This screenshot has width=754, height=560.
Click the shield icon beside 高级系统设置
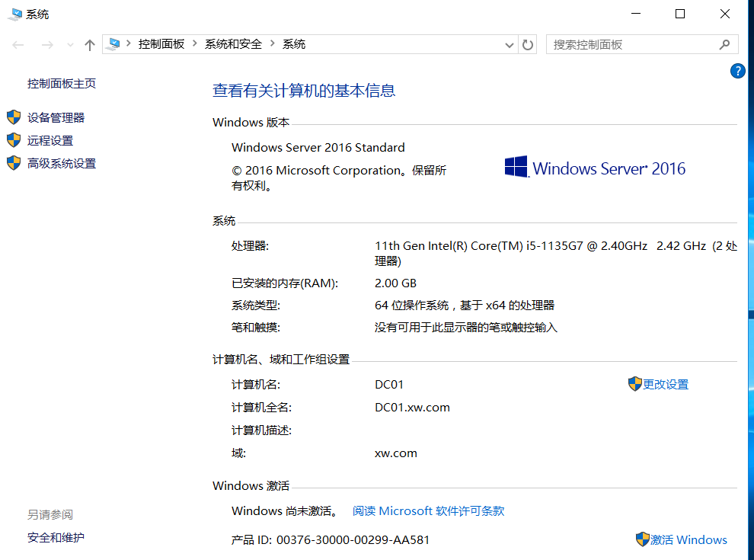point(14,163)
